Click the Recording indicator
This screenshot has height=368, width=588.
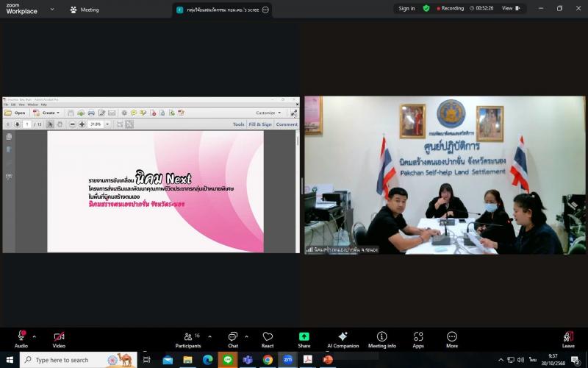(450, 8)
